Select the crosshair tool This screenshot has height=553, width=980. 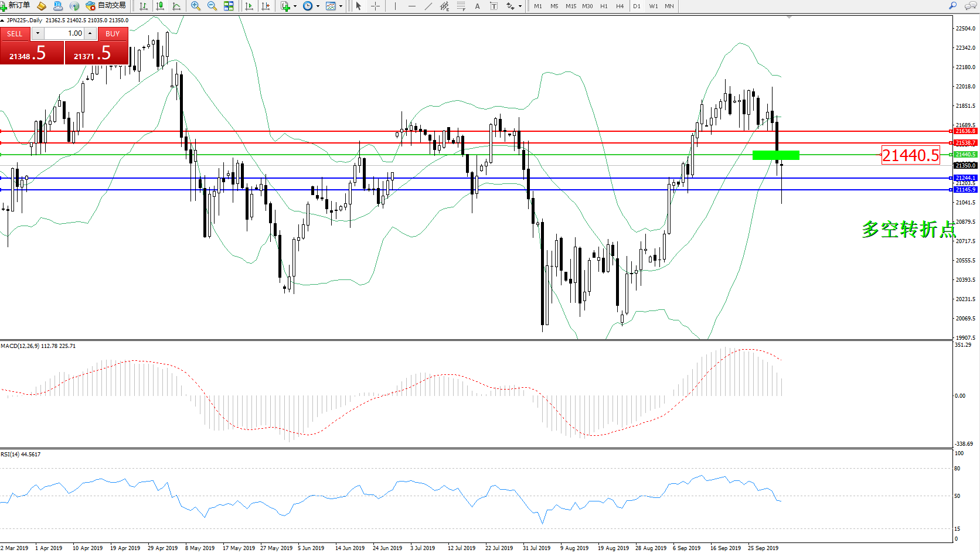click(x=375, y=6)
